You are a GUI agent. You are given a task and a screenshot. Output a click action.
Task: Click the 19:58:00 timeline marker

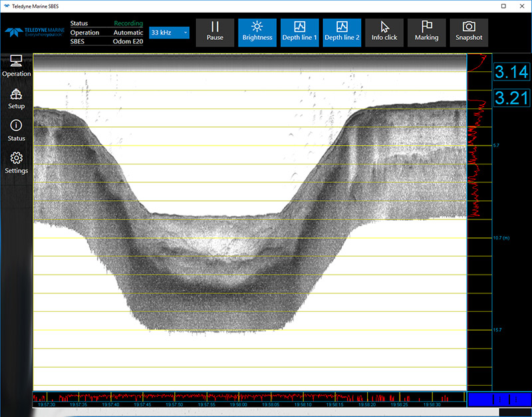tap(239, 404)
